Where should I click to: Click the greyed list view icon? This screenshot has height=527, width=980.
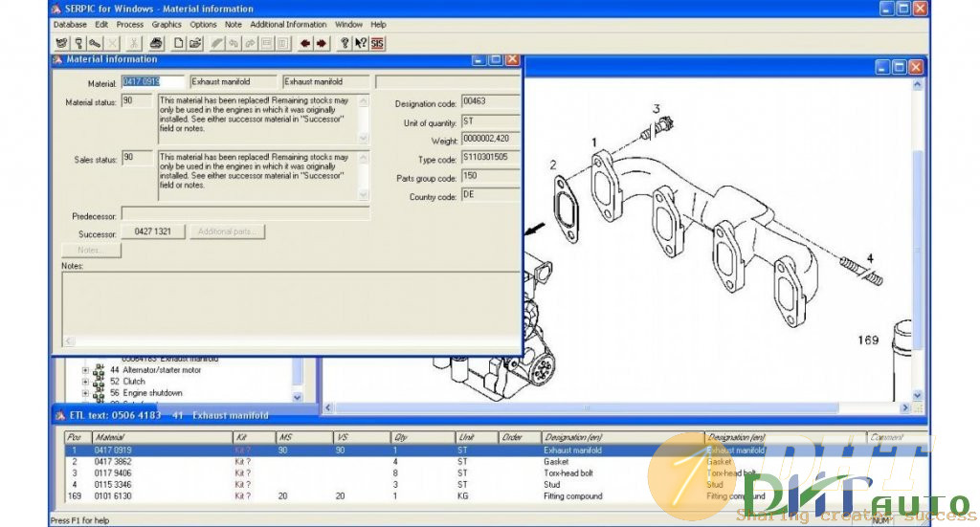pos(267,43)
